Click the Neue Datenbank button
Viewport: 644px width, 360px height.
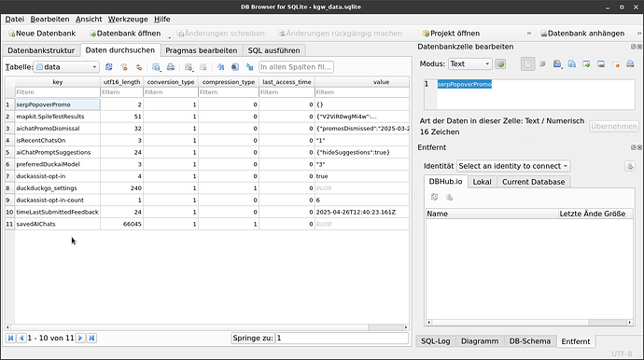click(x=42, y=34)
